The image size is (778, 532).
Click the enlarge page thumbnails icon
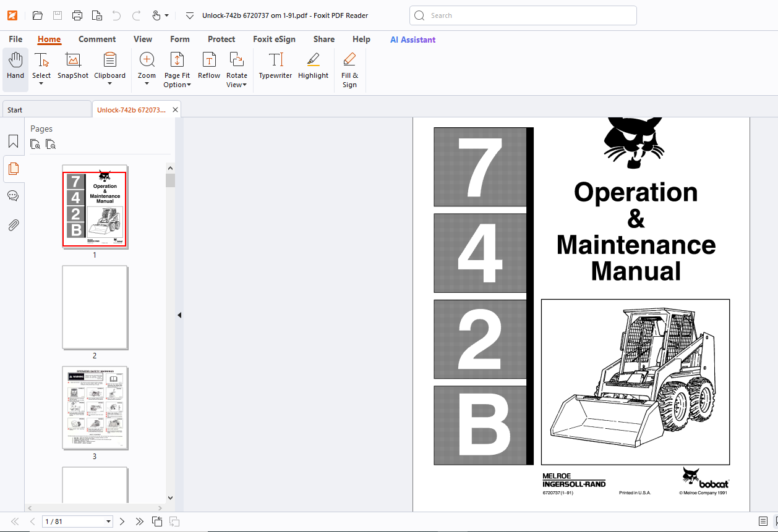point(36,145)
